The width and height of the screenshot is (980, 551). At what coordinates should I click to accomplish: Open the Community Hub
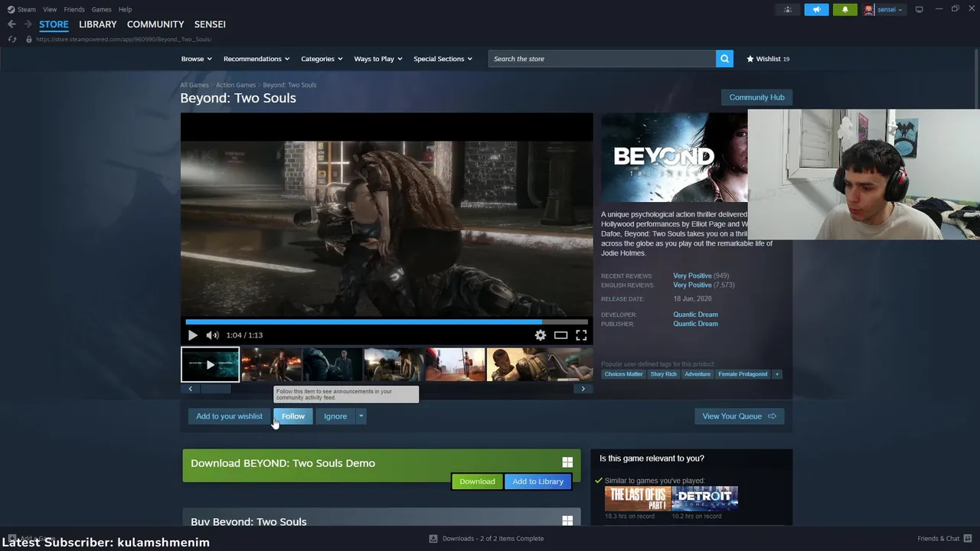756,97
